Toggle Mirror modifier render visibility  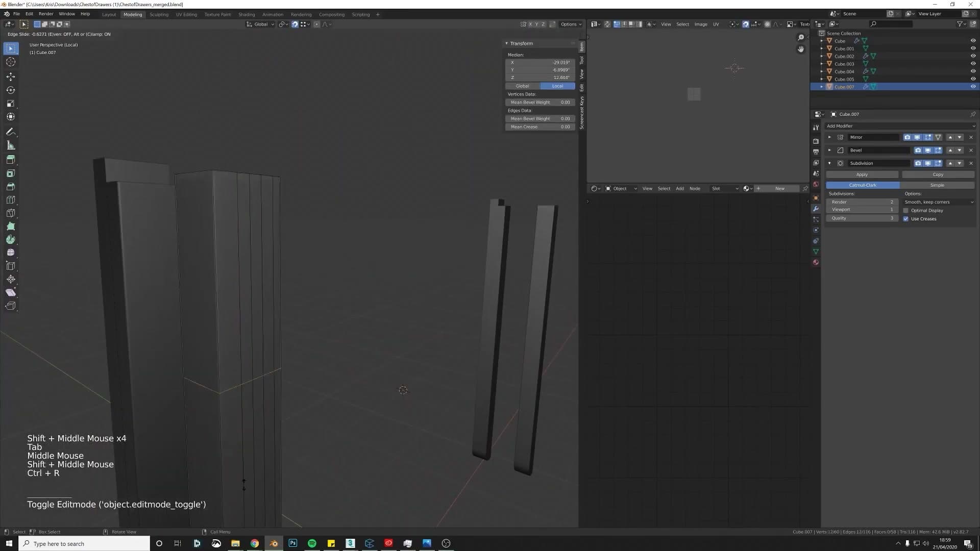[x=907, y=137]
